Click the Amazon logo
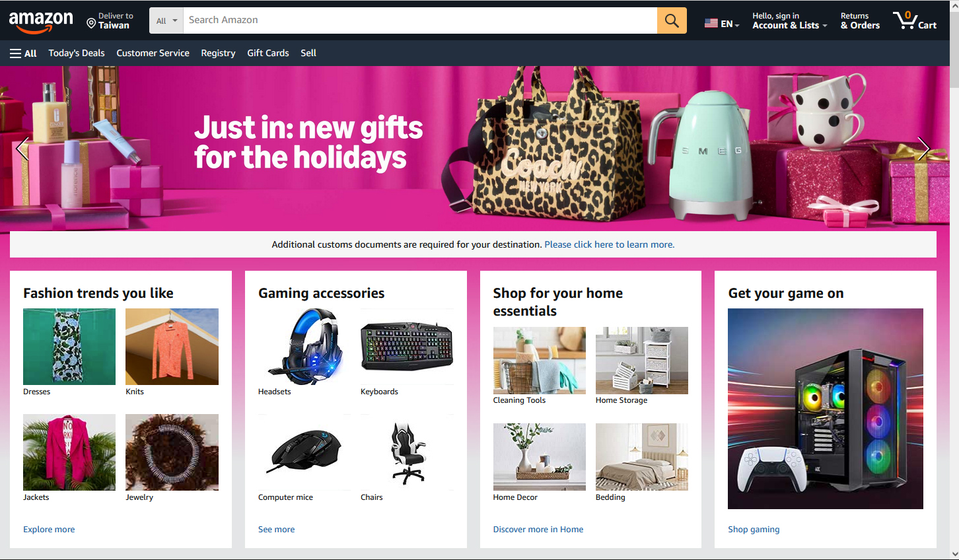 41,21
